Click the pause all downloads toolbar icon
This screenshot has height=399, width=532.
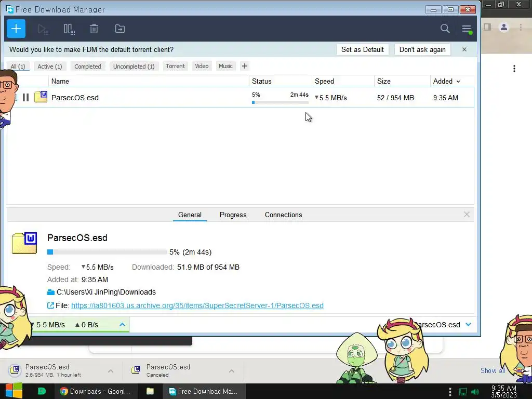point(69,29)
